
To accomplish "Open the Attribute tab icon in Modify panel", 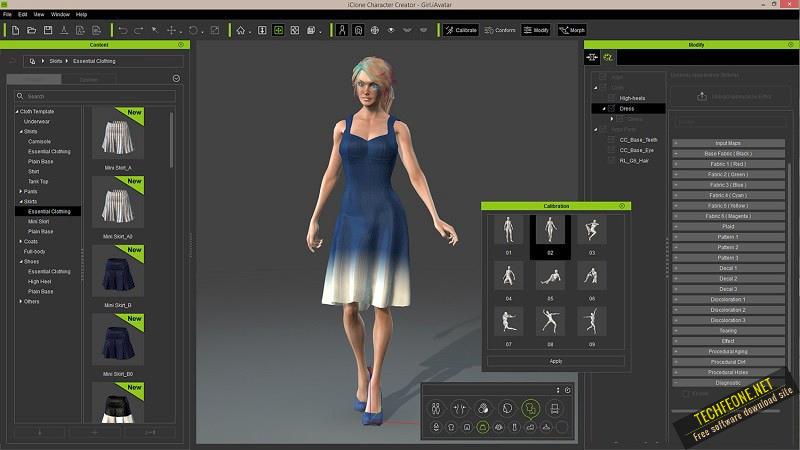I will click(x=592, y=57).
